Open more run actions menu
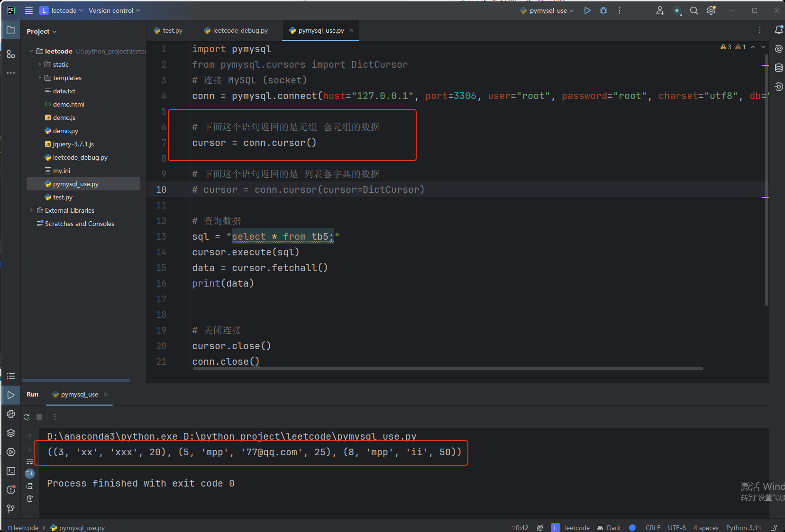 tap(619, 10)
